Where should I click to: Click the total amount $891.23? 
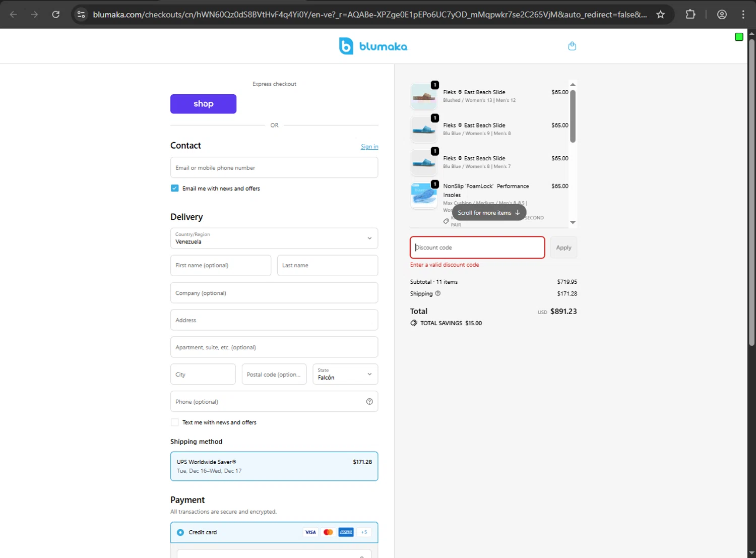click(563, 312)
